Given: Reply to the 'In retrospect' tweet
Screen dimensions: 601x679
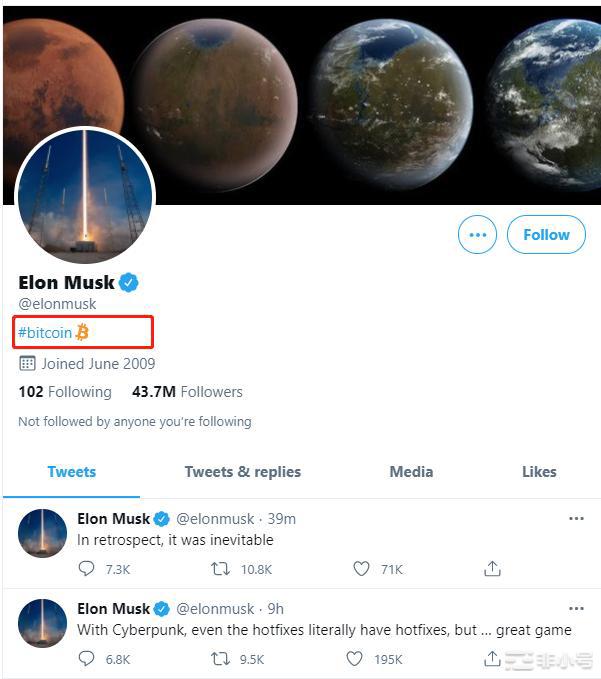Looking at the screenshot, I should (x=87, y=569).
